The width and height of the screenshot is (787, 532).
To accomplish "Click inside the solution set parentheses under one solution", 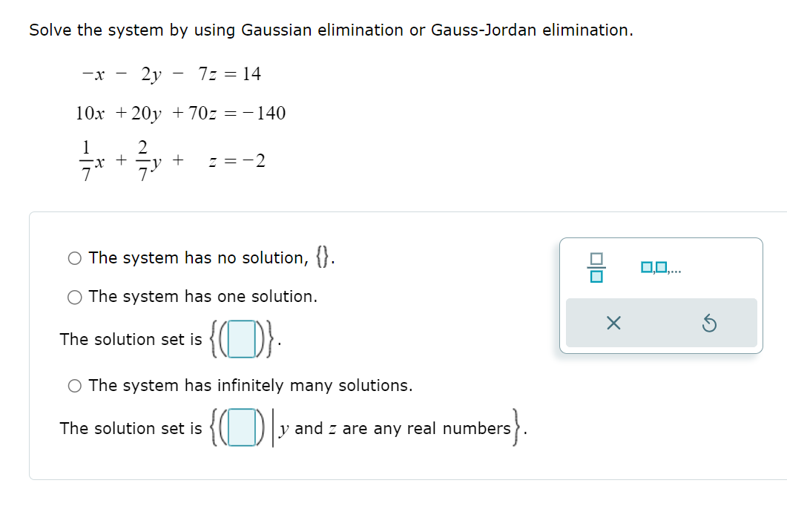I will (x=243, y=338).
